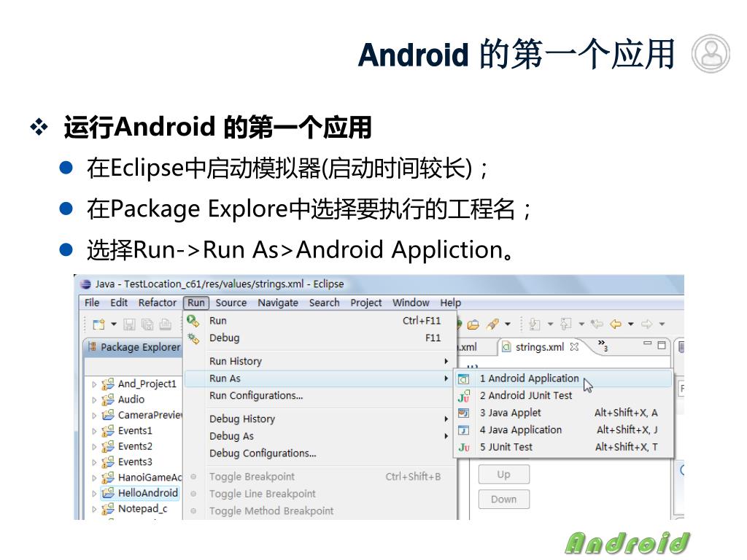This screenshot has width=747, height=560.
Task: Open Run Configurations... entry
Action: [x=320, y=396]
